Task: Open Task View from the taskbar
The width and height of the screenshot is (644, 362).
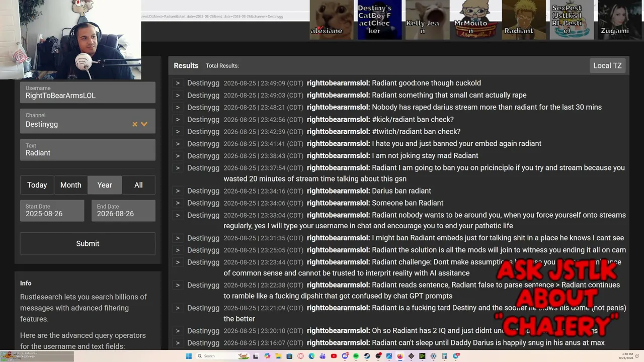Action: [256, 356]
